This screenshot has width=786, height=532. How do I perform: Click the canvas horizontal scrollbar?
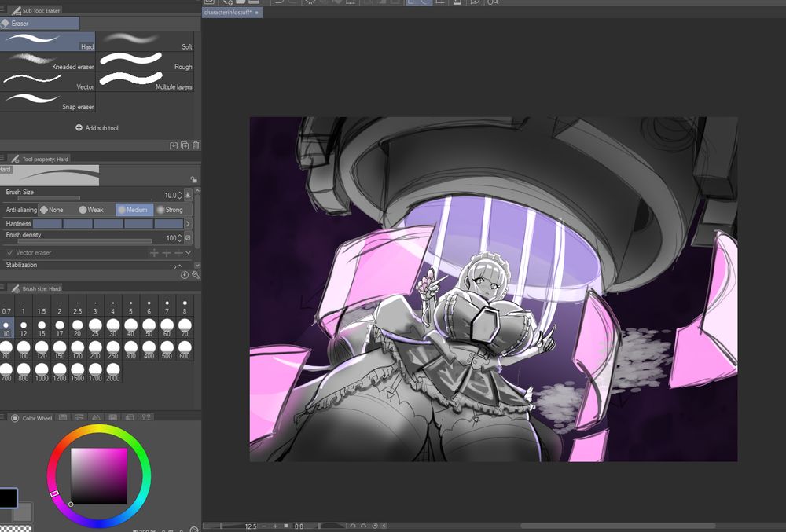click(x=618, y=526)
